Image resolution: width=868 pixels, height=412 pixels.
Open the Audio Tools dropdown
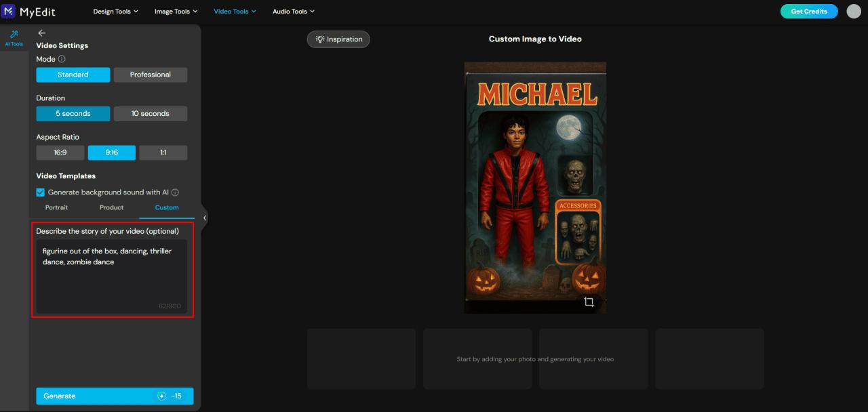pos(293,11)
